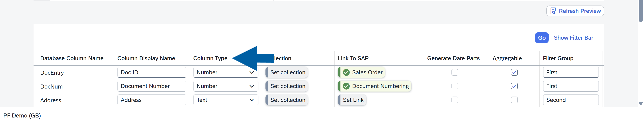Toggle Aggregable checkbox for DocEntry row

[x=514, y=72]
